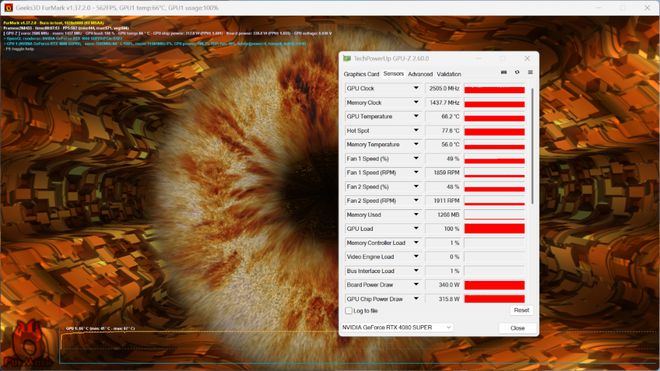Click the FurMark logo in corner
Screen dimensions: 660x371
tap(29, 344)
